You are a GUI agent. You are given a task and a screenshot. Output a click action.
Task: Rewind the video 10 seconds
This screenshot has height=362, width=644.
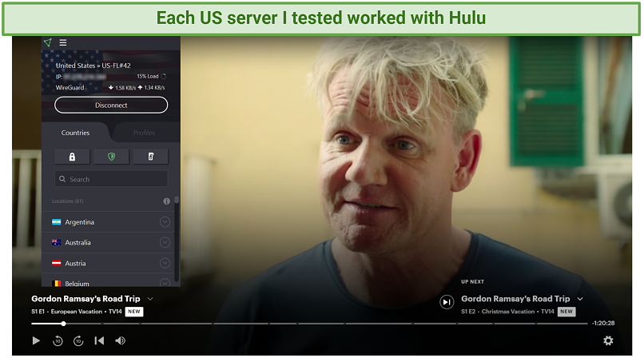[x=58, y=340]
